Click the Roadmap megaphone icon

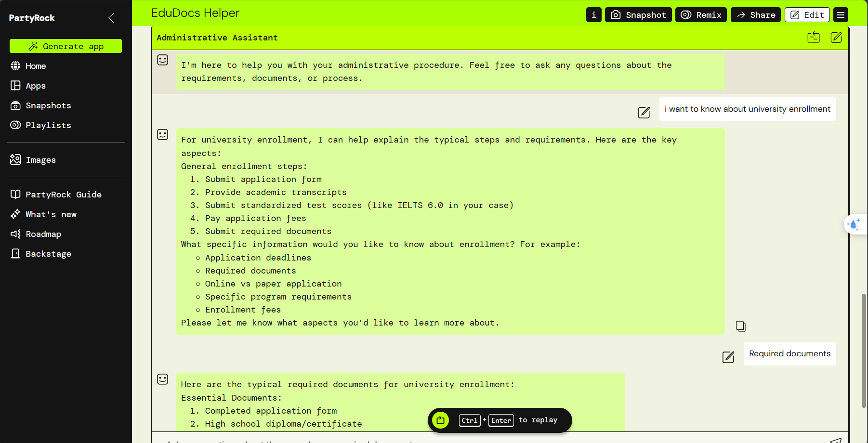[15, 234]
